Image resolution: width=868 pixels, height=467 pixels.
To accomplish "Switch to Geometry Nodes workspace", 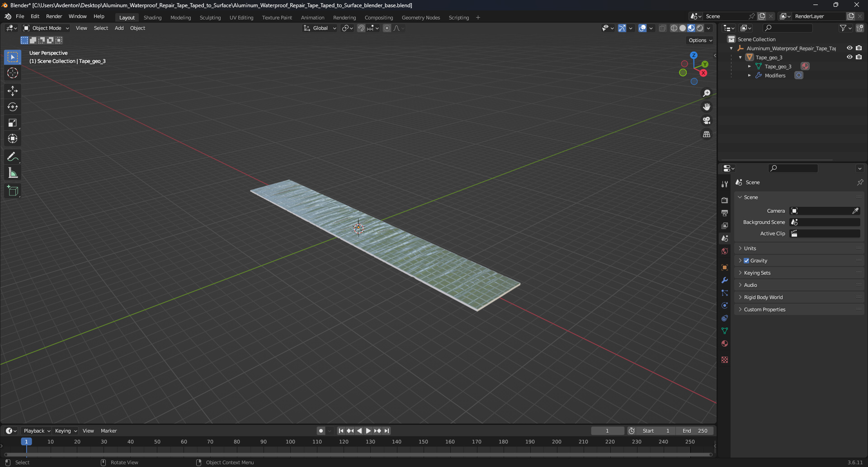I will (420, 18).
